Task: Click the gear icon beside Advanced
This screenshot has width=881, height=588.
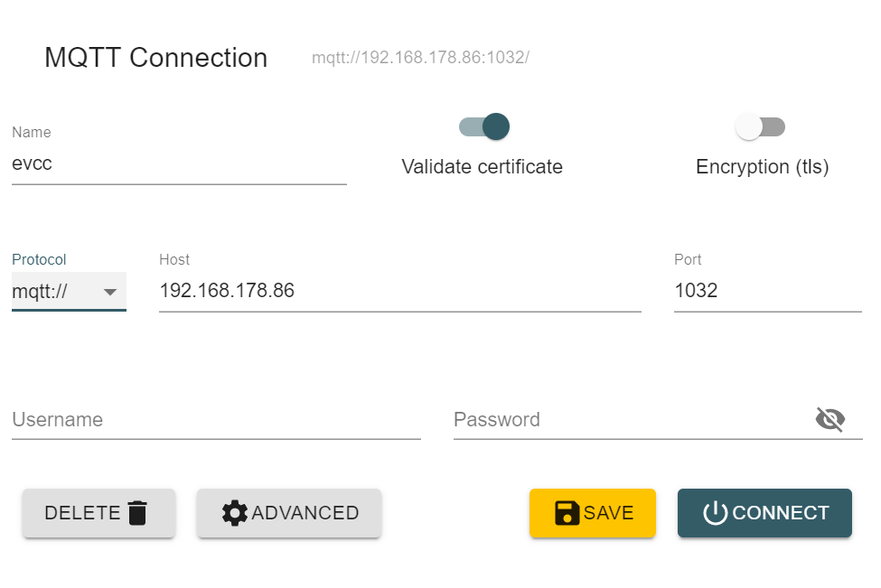Action: pos(234,513)
